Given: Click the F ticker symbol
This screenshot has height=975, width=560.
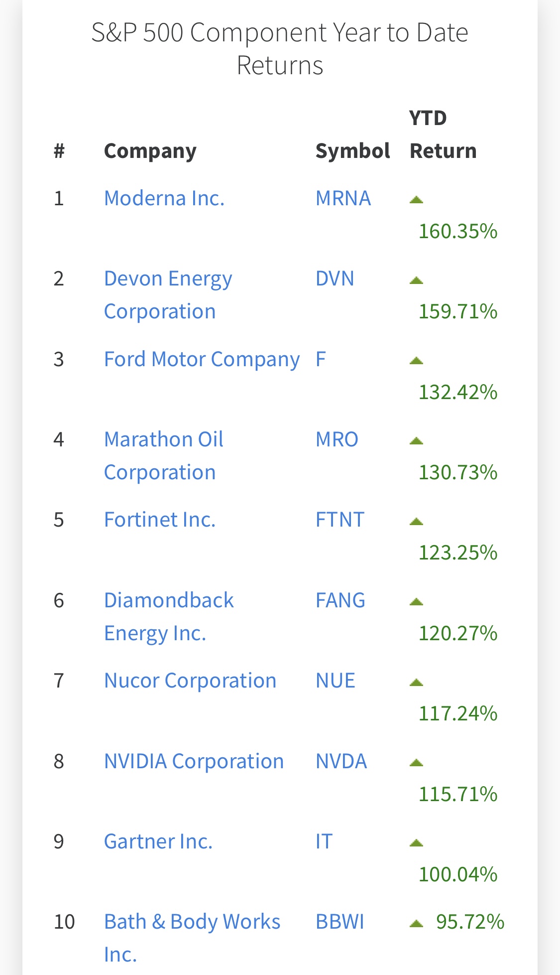Looking at the screenshot, I should tap(321, 359).
